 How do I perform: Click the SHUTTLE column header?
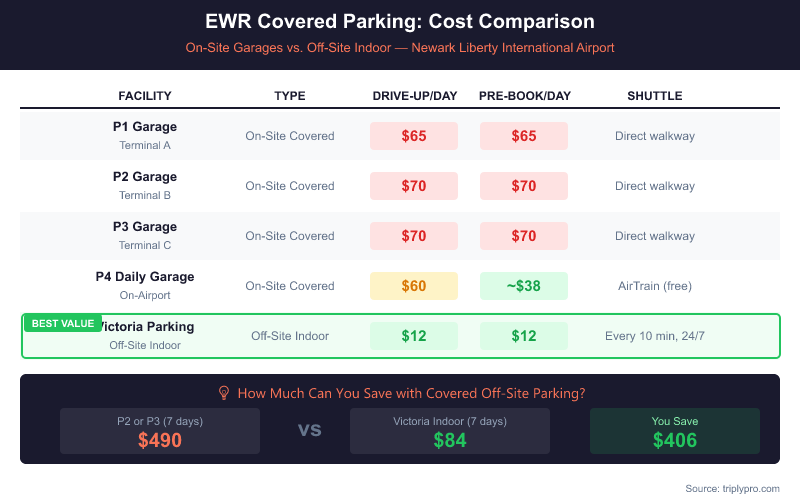pyautogui.click(x=654, y=96)
